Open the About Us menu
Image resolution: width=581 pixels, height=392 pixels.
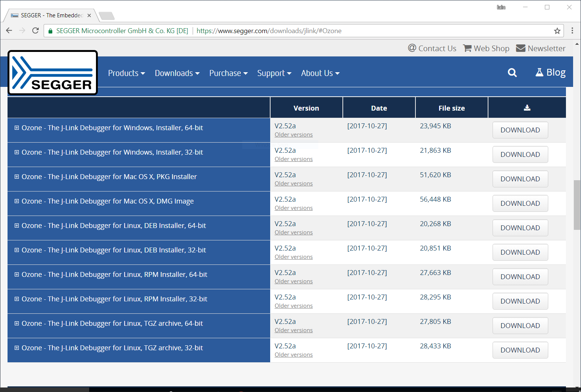pyautogui.click(x=320, y=73)
